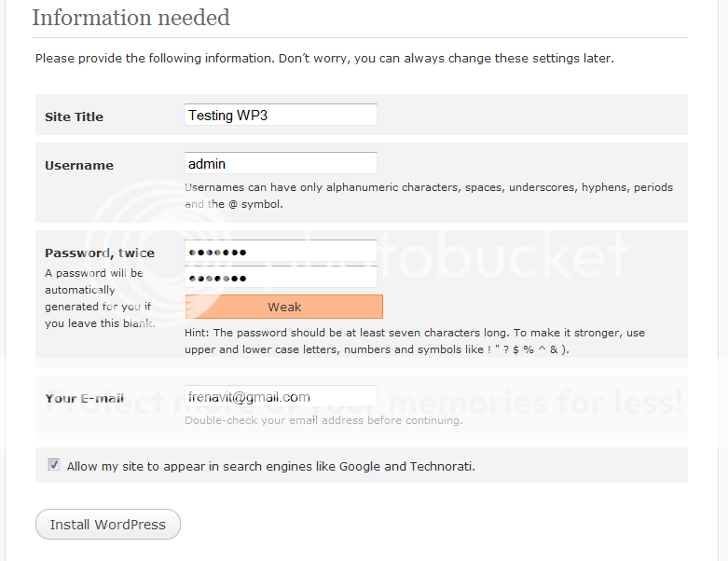Viewport: 728px width, 561px height.
Task: Focus the Username field containing admin
Action: (x=281, y=163)
